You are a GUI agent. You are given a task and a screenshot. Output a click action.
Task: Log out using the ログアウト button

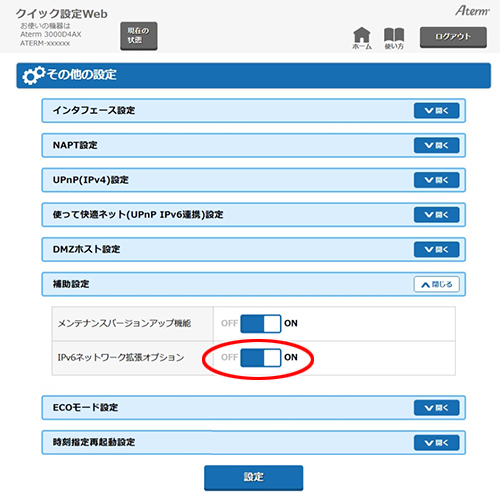(453, 37)
